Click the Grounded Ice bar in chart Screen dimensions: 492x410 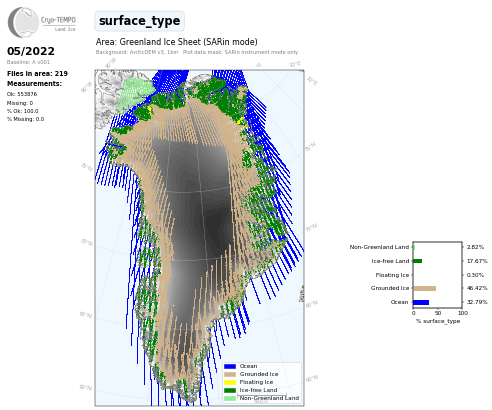[x=424, y=288]
